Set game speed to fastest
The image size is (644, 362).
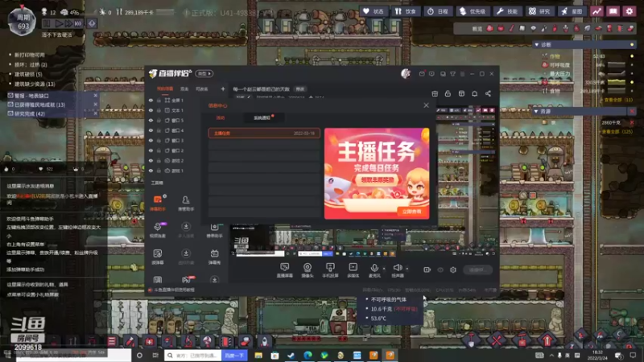click(x=78, y=24)
